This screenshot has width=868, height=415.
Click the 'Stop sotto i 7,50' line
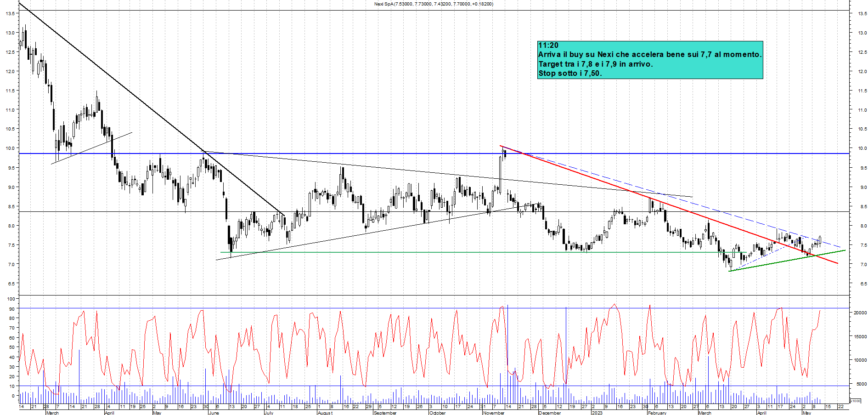570,73
